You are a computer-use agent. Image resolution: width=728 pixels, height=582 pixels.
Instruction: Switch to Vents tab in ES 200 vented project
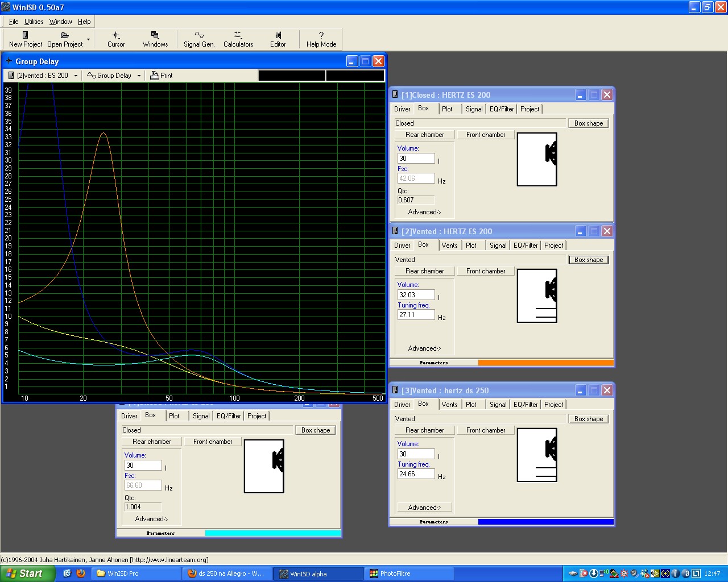(x=449, y=246)
